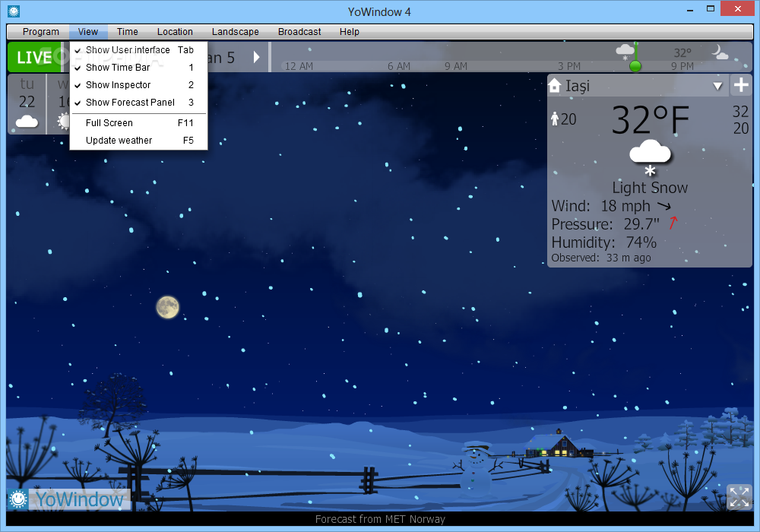Select Tuesday 22 forecast day
The height and width of the screenshot is (532, 760).
click(27, 103)
